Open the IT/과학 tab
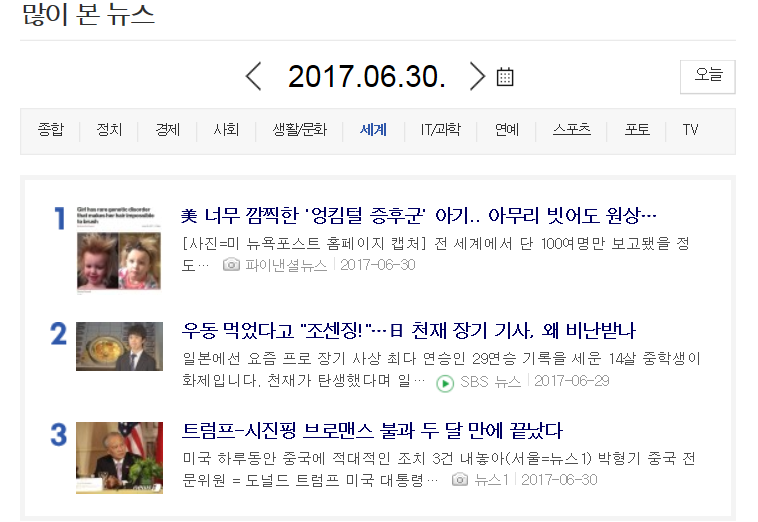The width and height of the screenshot is (758, 522). [x=440, y=130]
